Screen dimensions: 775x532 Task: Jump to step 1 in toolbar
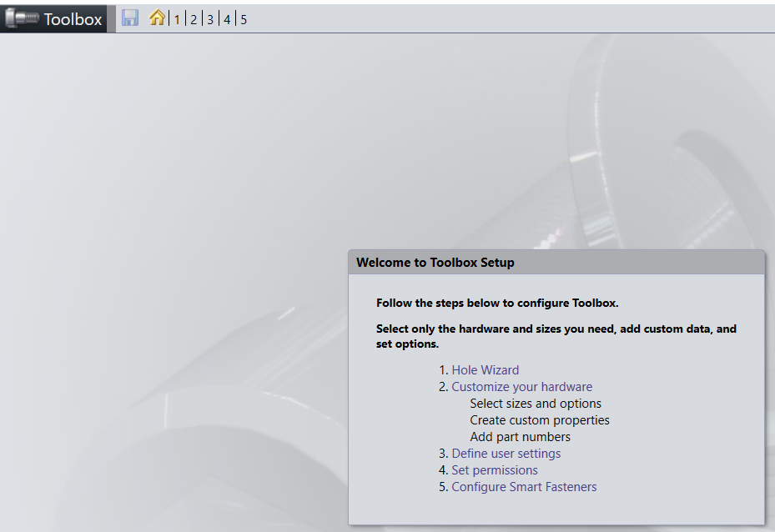coord(177,19)
